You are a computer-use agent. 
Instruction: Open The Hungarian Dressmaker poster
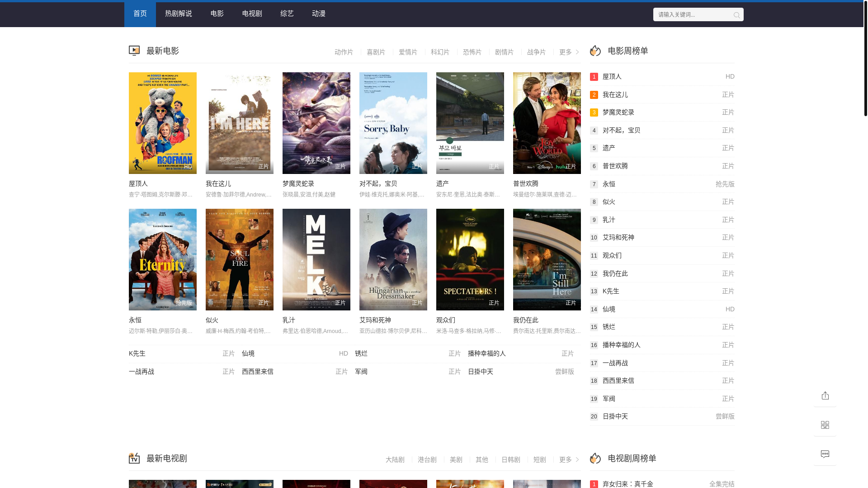click(x=393, y=259)
